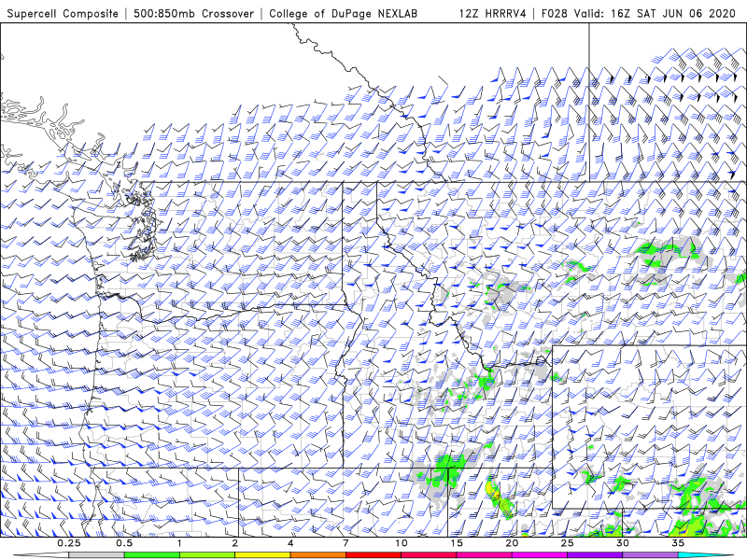Click the legend value 25
747x560 pixels.
tap(567, 543)
